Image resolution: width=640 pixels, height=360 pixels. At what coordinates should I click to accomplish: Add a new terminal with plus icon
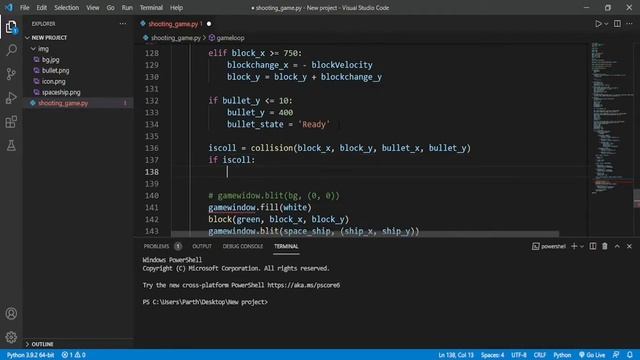coord(574,246)
